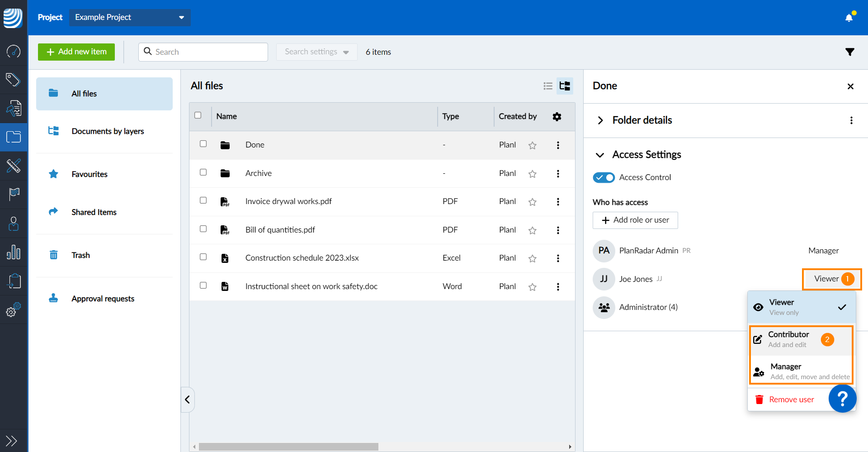The image size is (868, 452).
Task: Expand the Folder details section
Action: [600, 120]
